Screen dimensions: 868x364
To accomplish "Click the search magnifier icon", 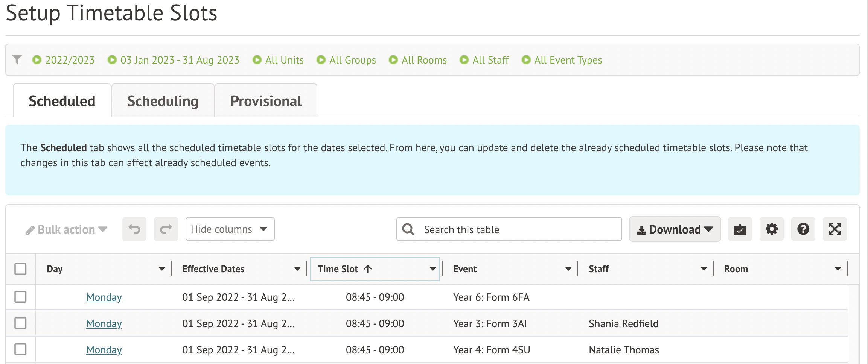I will (408, 229).
